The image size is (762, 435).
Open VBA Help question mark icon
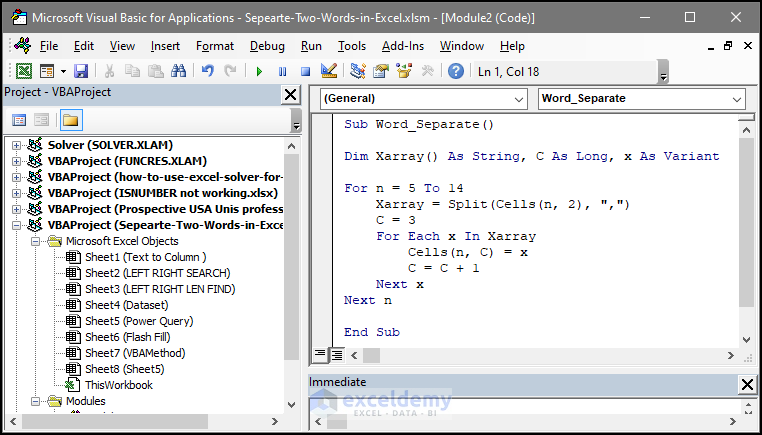(456, 72)
